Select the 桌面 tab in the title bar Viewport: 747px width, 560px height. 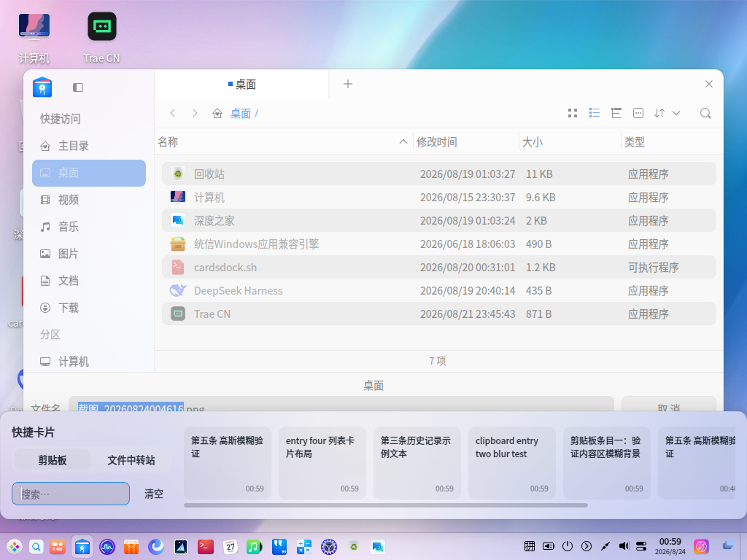[x=242, y=85]
